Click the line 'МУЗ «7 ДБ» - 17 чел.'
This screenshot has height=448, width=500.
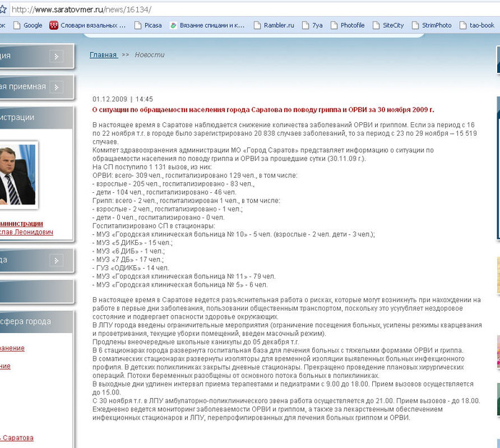pyautogui.click(x=128, y=259)
